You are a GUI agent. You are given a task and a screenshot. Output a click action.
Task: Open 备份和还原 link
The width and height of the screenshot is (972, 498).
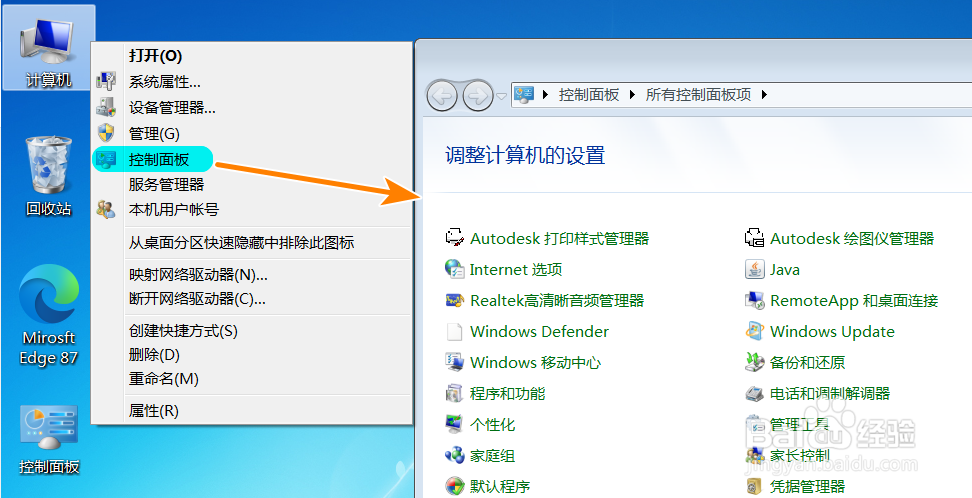point(807,362)
